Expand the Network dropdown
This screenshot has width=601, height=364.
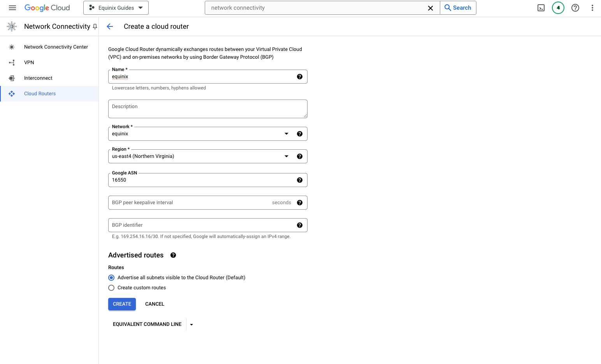pos(286,134)
